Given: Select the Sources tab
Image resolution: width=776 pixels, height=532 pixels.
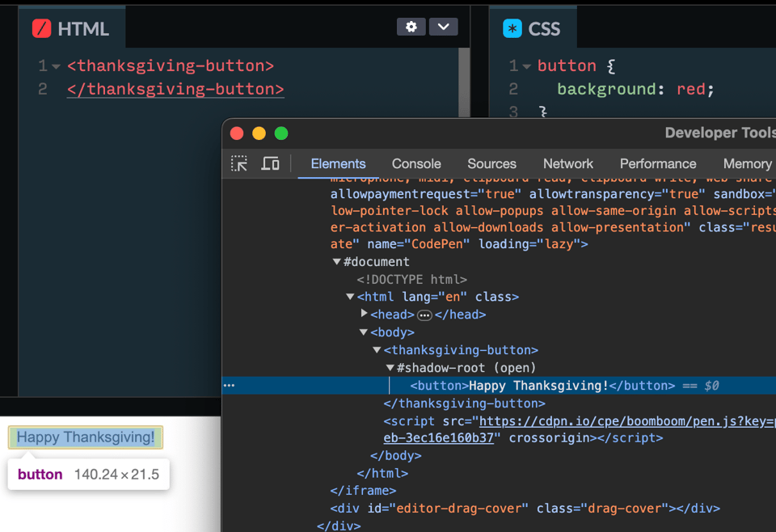Looking at the screenshot, I should 491,163.
